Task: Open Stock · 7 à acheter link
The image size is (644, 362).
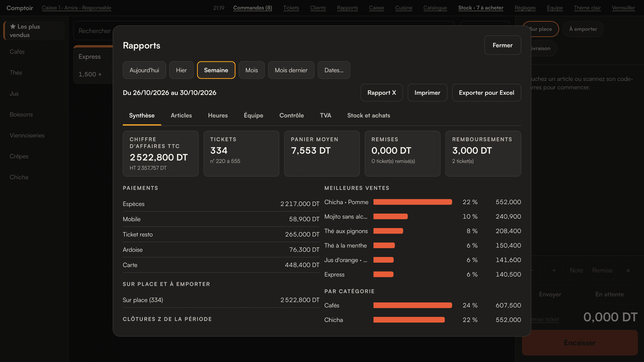Action: (x=481, y=8)
